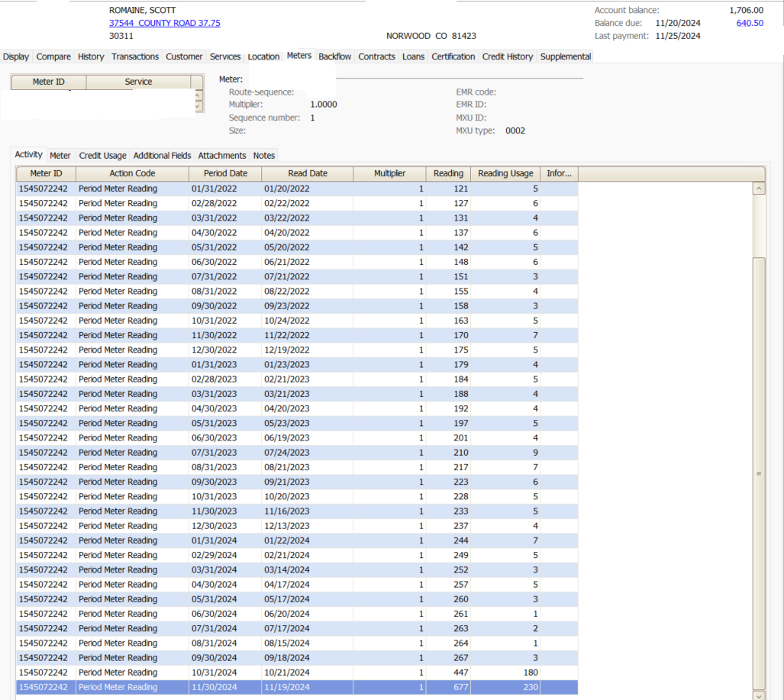
Task: Select the row with read date 03/14/2024
Action: [297, 569]
